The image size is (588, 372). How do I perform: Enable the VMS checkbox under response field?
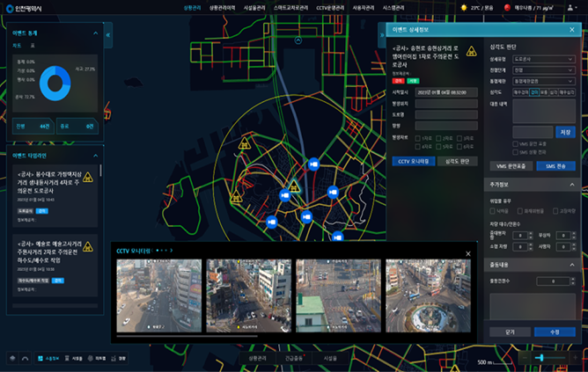[515, 144]
